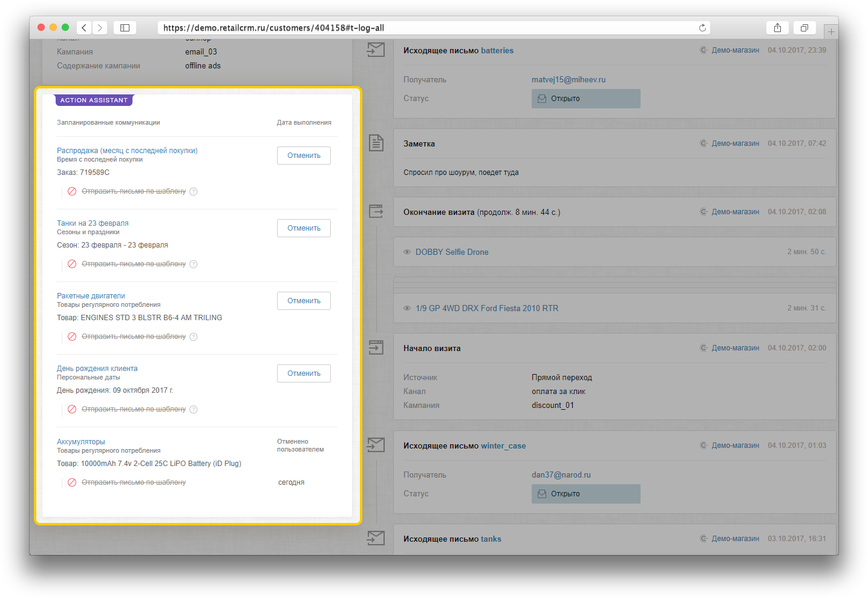Click strikethrough Отправить письмо under Аккумуляторы
This screenshot has width=868, height=598.
(134, 482)
